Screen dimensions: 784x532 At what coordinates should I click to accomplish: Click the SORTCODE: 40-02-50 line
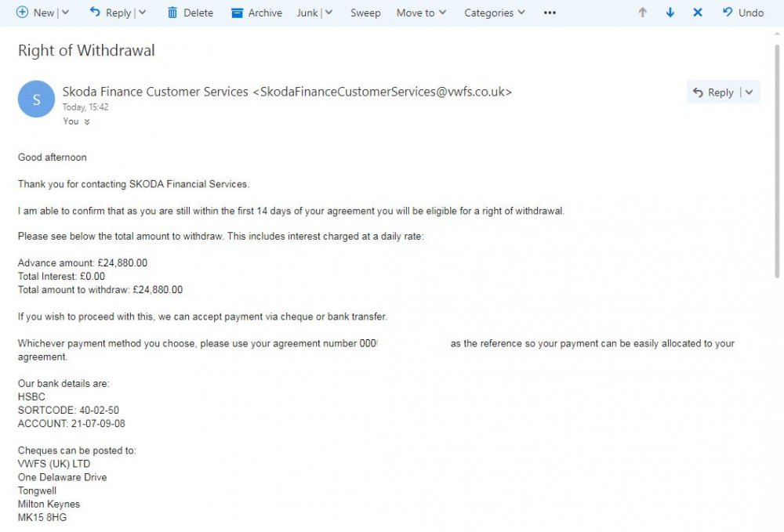point(68,410)
